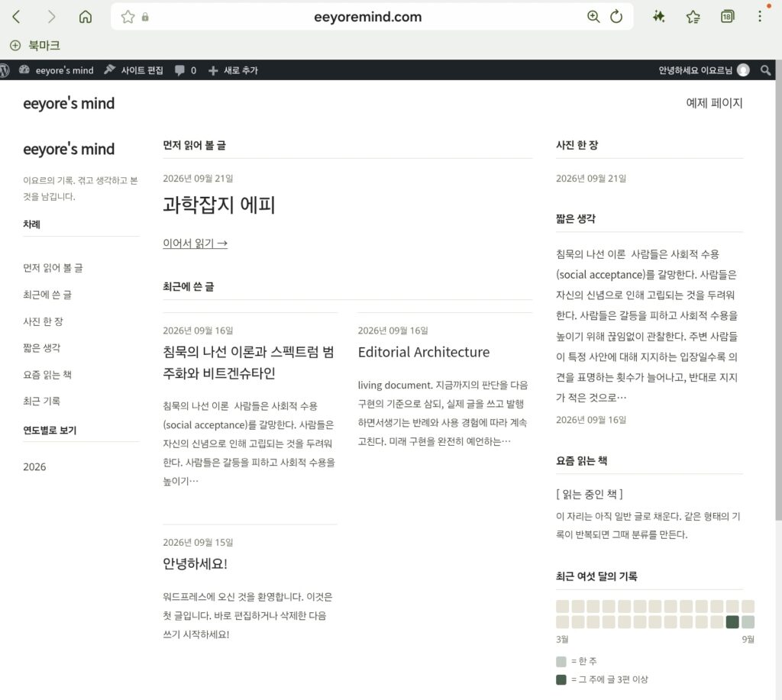Open the 새로 추가 menu

241,70
